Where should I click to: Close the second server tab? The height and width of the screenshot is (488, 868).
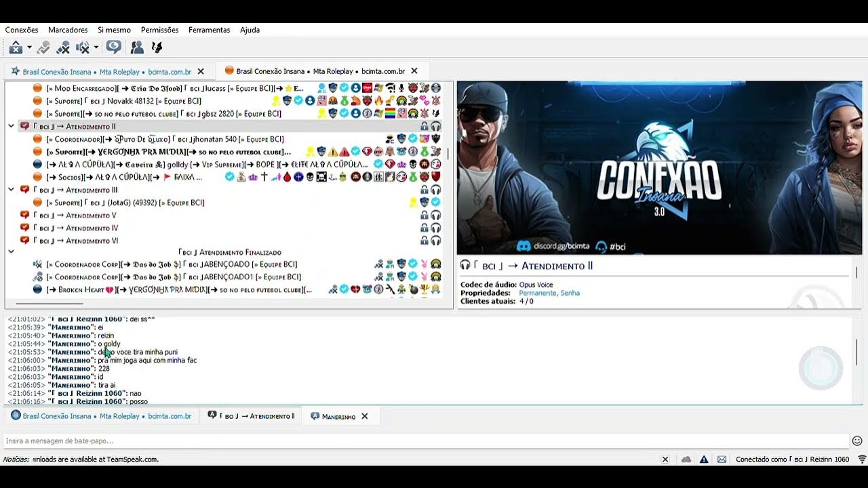(x=414, y=71)
